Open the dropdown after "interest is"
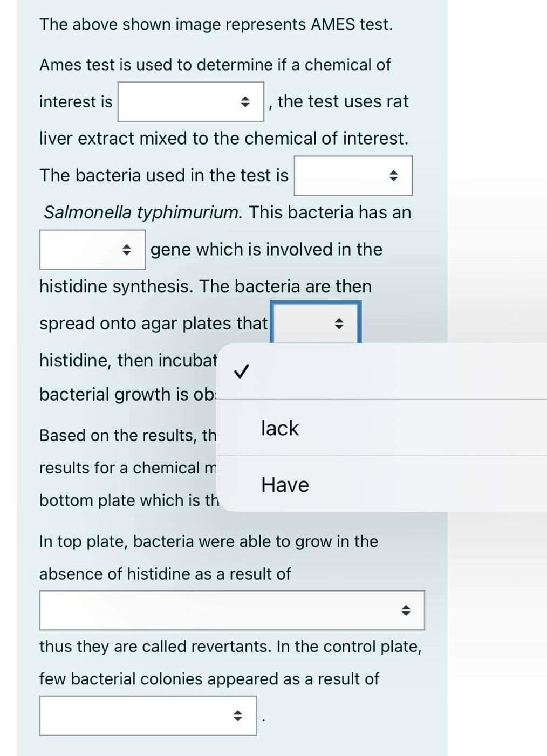Screen dimensions: 547x756 190,102
